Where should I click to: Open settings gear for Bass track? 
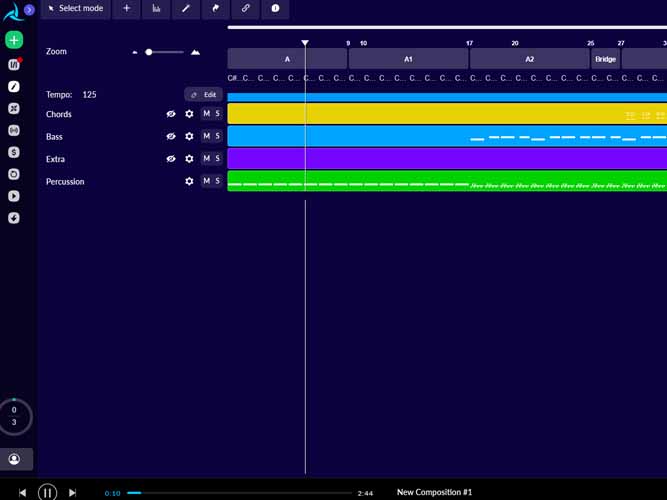pos(189,136)
